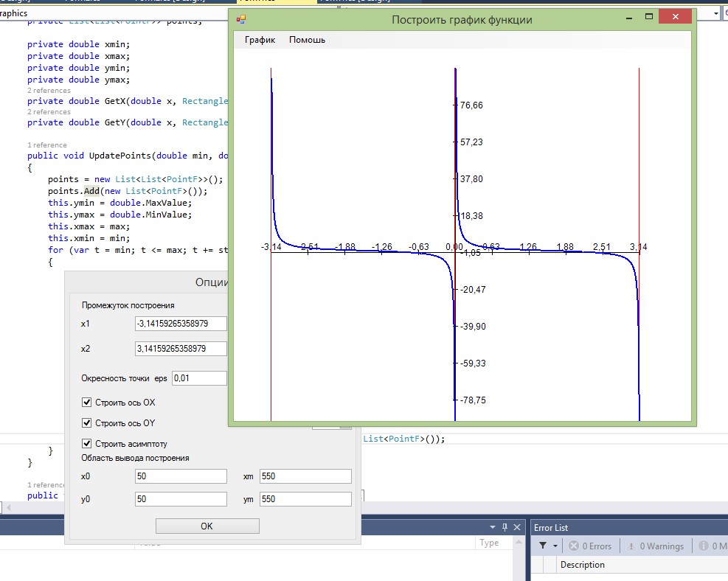Open the График menu
The image size is (728, 581).
click(x=260, y=40)
